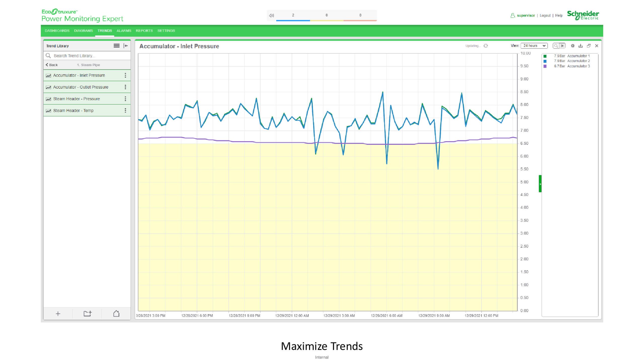This screenshot has width=644, height=362.
Task: Collapse the legend with green side handle
Action: coord(540,184)
